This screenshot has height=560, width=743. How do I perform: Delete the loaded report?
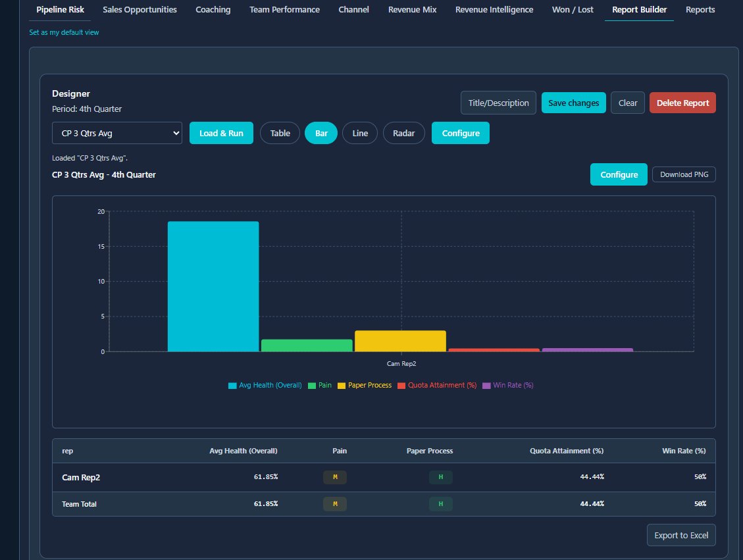[682, 103]
